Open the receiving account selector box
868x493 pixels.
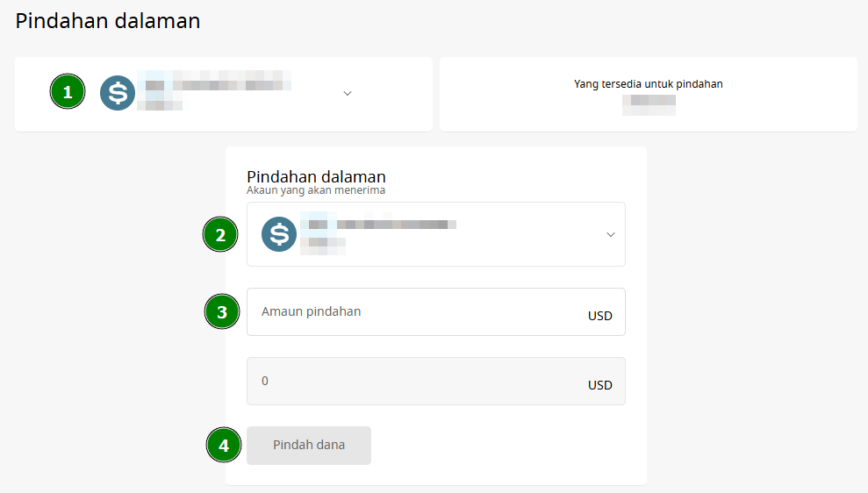(x=436, y=234)
